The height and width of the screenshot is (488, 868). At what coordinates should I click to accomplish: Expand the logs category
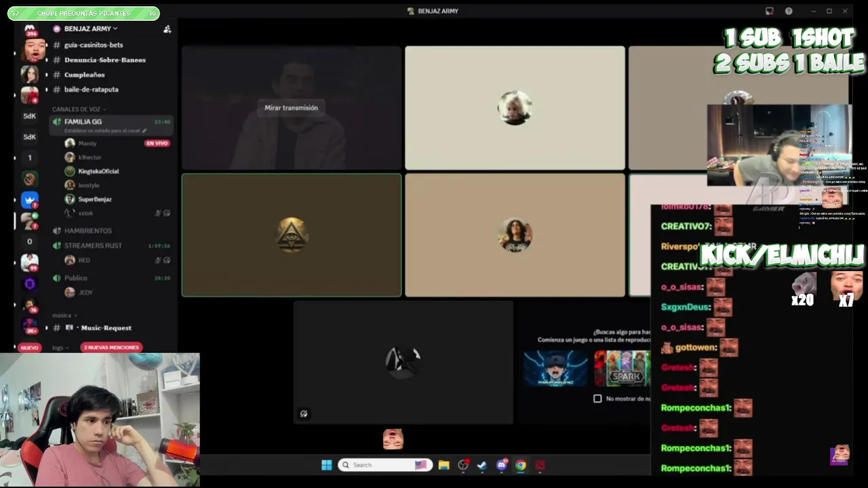click(x=60, y=348)
